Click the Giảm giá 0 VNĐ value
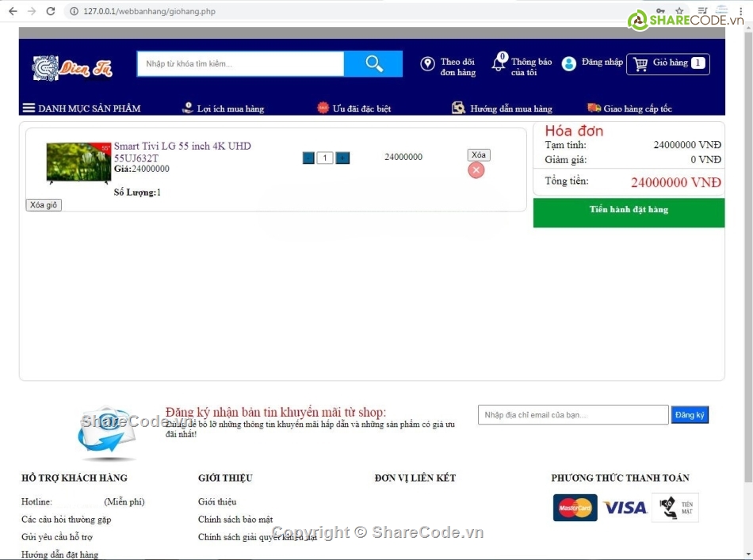 [x=706, y=159]
